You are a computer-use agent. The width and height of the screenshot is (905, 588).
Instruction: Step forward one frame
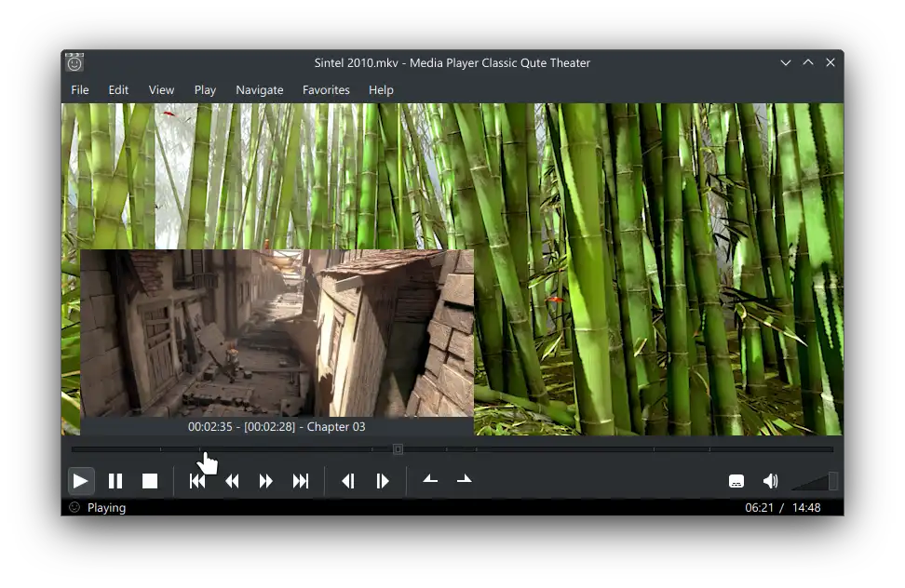pos(383,481)
